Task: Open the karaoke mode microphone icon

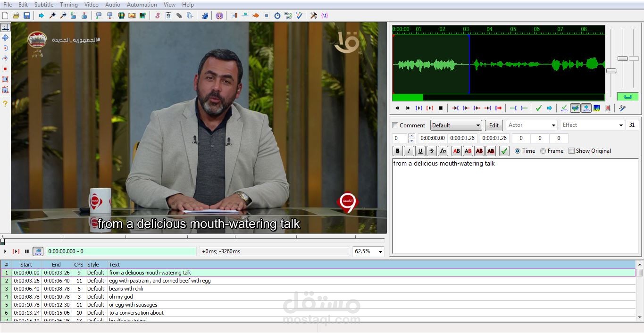Action: coord(622,108)
